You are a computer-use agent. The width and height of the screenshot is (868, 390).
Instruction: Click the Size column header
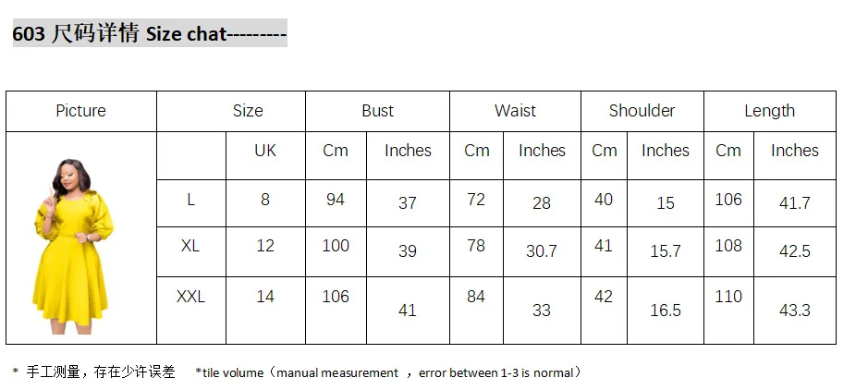click(x=248, y=111)
